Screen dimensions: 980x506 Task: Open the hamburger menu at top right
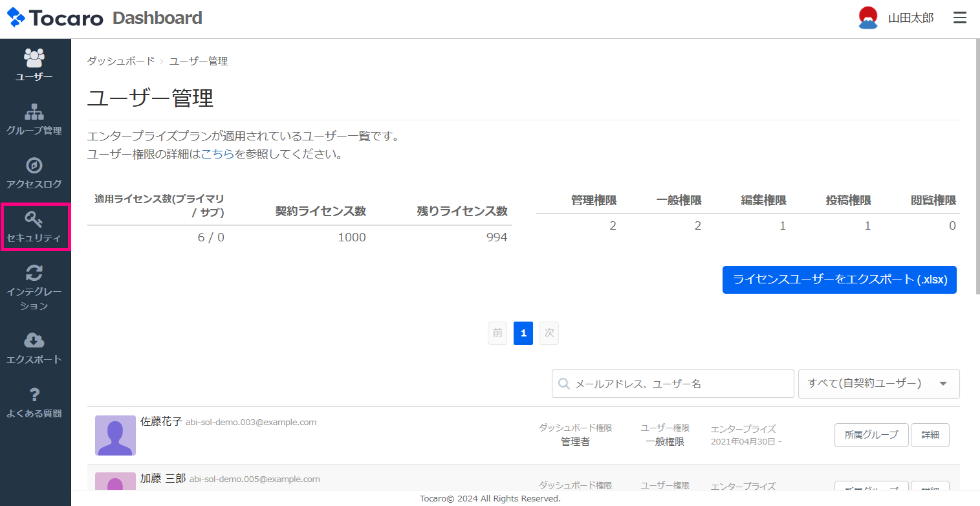pos(960,18)
